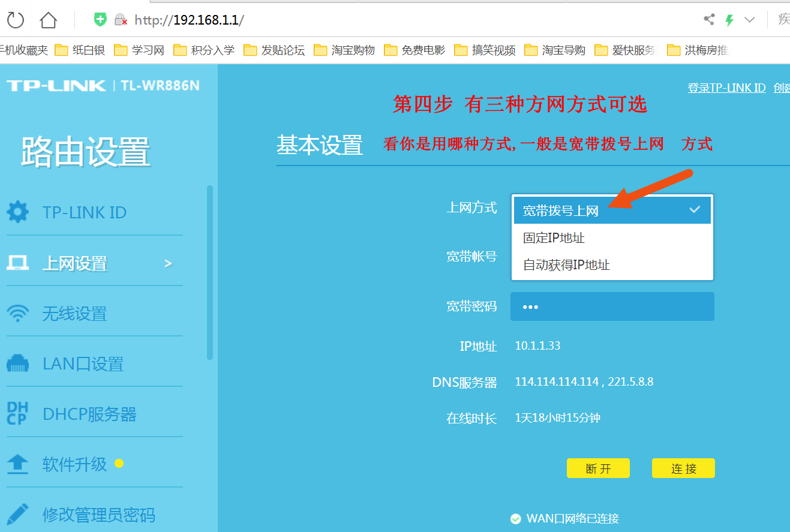This screenshot has width=790, height=532.
Task: Click the LAN口设置 port icon
Action: click(x=17, y=363)
